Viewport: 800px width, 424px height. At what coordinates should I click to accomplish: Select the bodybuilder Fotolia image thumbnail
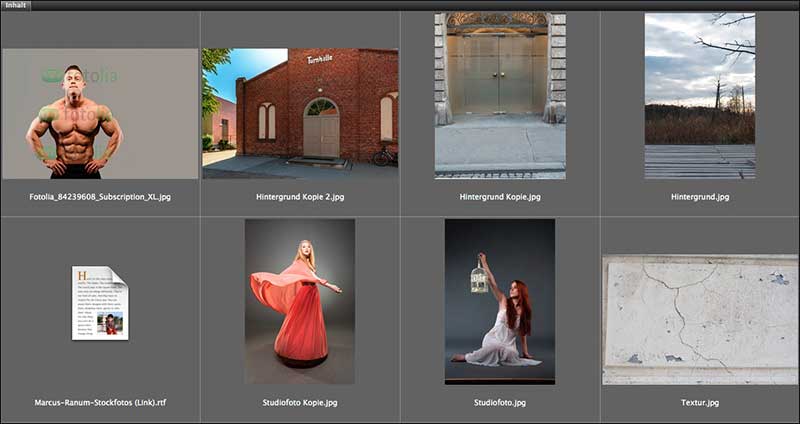tap(100, 114)
